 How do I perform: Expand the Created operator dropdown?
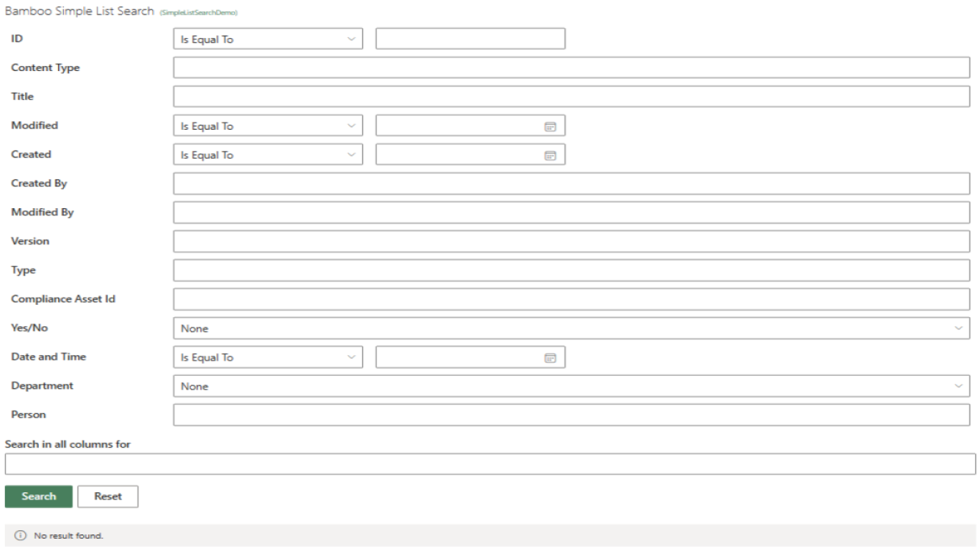pos(268,154)
